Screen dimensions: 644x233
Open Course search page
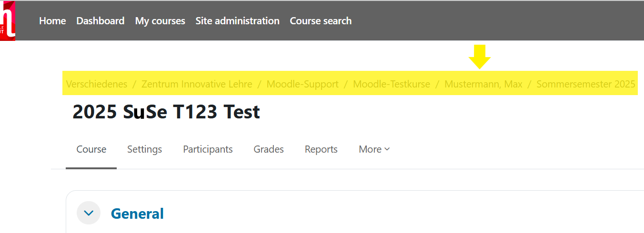point(321,21)
